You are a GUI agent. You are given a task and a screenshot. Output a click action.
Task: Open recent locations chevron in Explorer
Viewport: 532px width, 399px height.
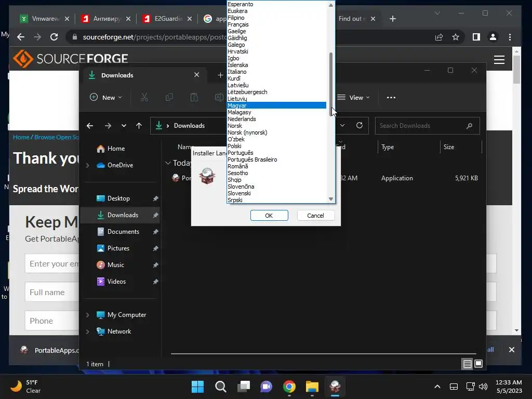(x=124, y=126)
